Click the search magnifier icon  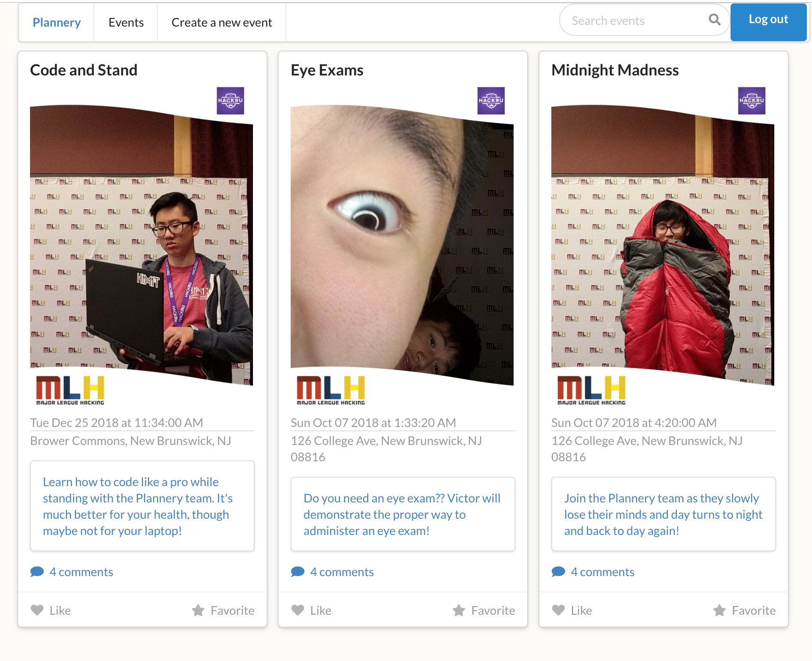pyautogui.click(x=714, y=20)
